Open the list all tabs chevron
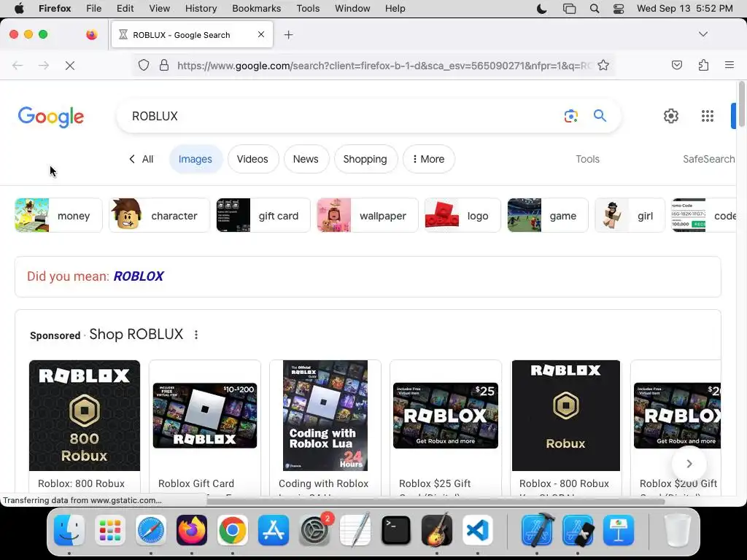This screenshot has height=560, width=747. pos(703,34)
